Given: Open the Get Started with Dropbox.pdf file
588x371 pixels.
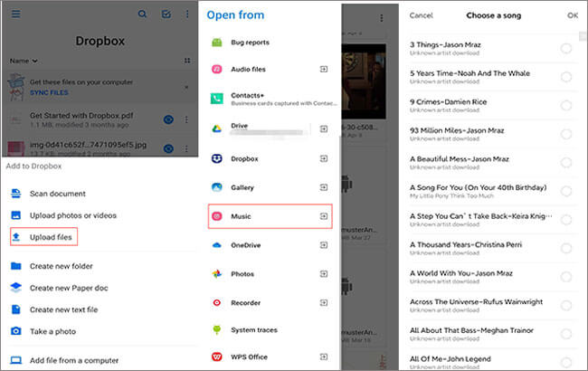Looking at the screenshot, I should pyautogui.click(x=81, y=116).
